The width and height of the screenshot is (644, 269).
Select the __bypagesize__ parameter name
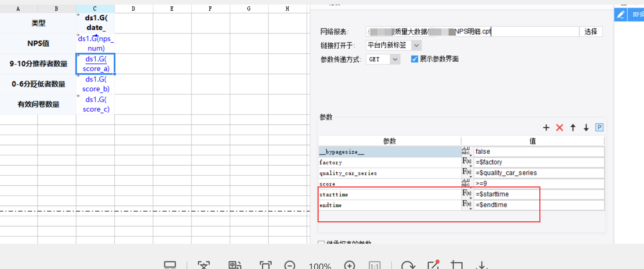coord(390,152)
